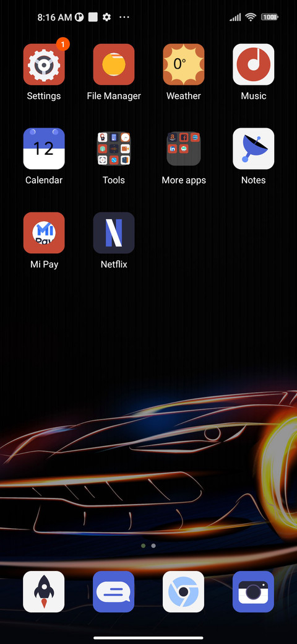Switch to the second home screen page dot

click(x=153, y=546)
